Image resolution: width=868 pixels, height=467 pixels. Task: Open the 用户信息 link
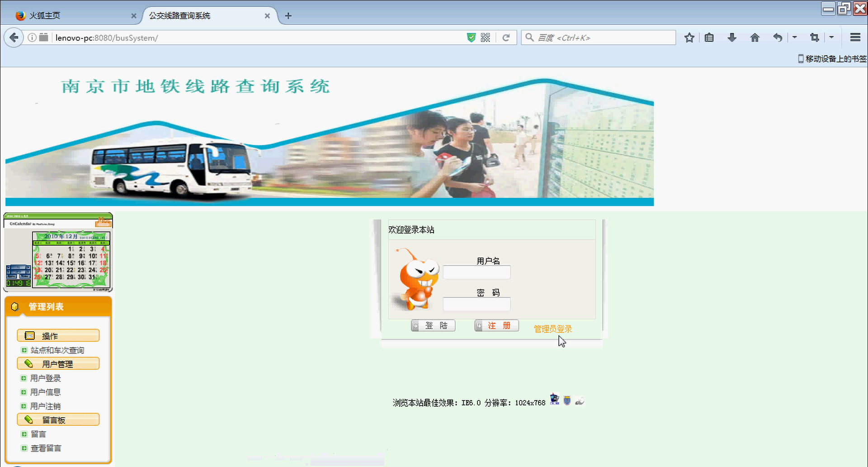(46, 392)
